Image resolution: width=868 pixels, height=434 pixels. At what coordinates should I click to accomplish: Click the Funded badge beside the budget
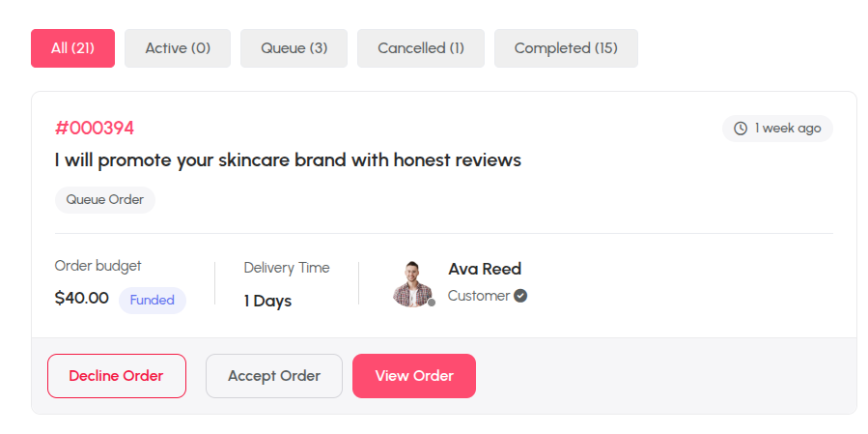[x=153, y=301]
